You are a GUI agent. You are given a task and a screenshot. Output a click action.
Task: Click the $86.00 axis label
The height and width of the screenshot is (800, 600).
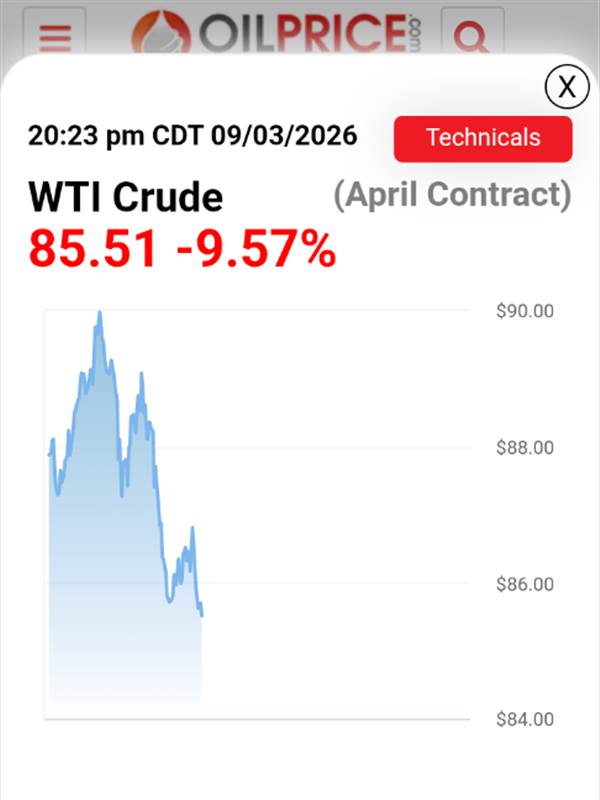pyautogui.click(x=525, y=583)
